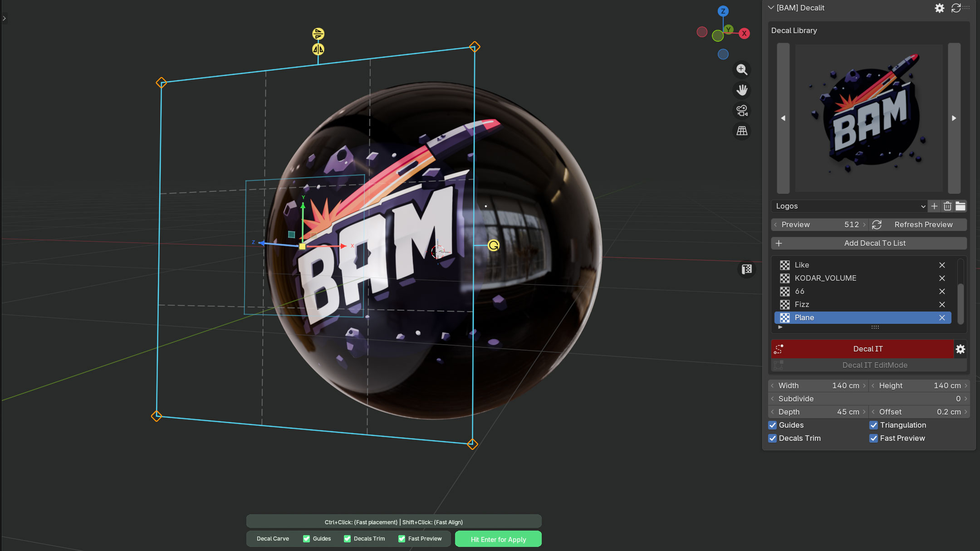The width and height of the screenshot is (980, 551).
Task: Select the BAM logo decal thumbnail
Action: point(869,118)
